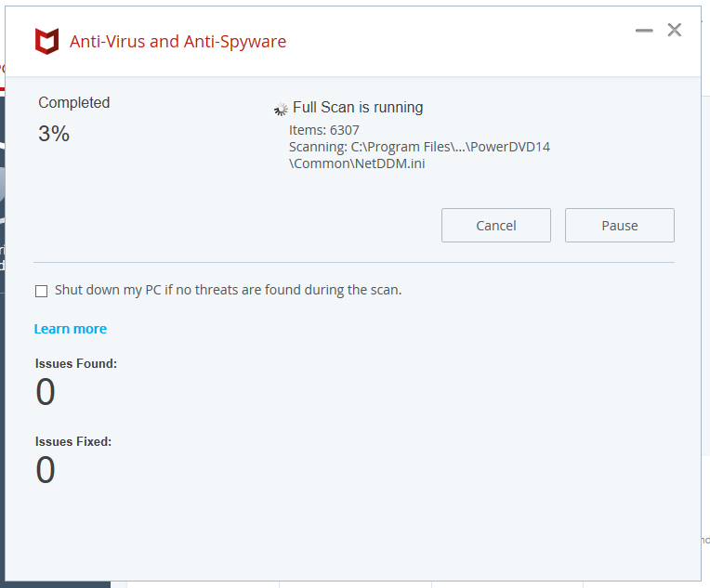Close the Anti-Virus and Anti-Spyware window

[675, 30]
